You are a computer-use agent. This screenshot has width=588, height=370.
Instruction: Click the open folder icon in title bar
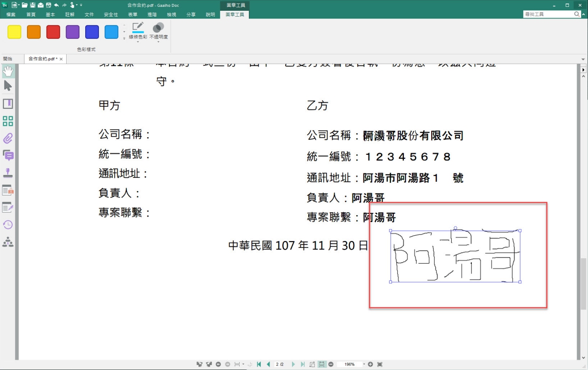(25, 5)
